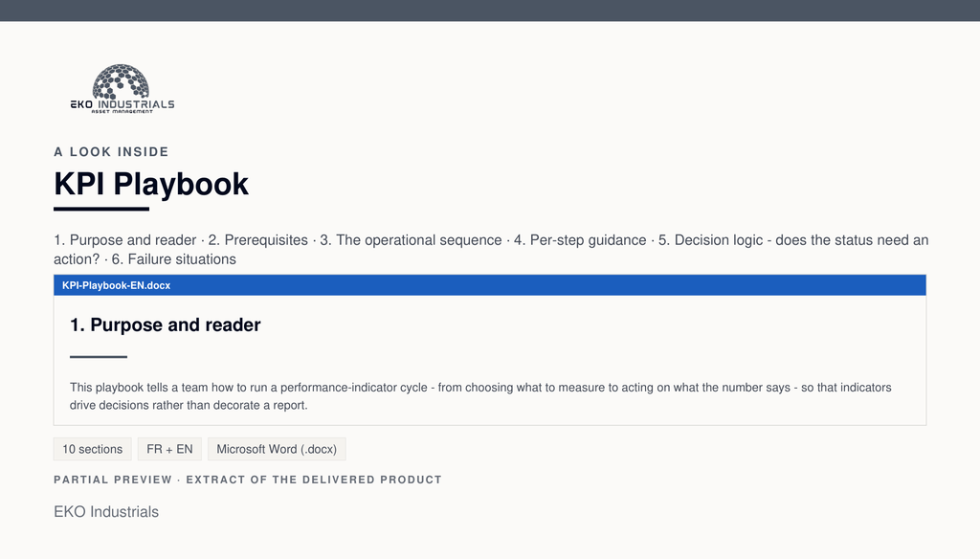This screenshot has width=980, height=559.
Task: Click the '4. Per-step guidance' entry
Action: (x=580, y=240)
